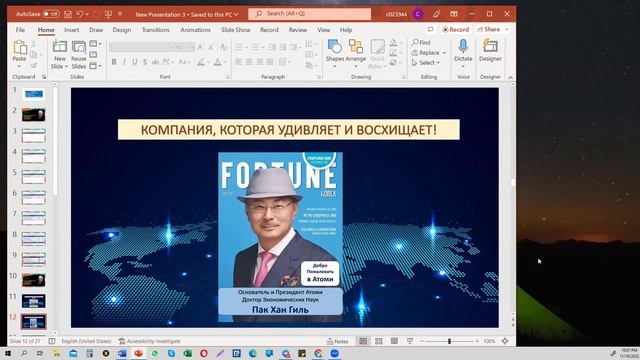Click the 100% zoom level
Image resolution: width=640 pixels, height=360 pixels.
click(x=489, y=341)
